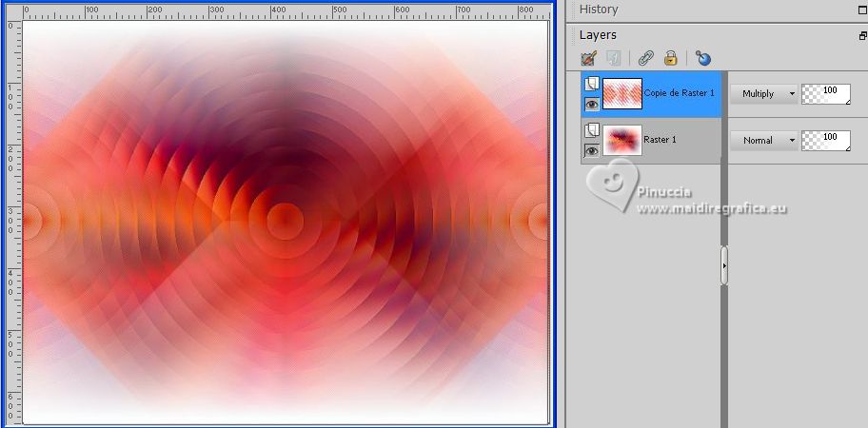Click the raster layer type icon on Copie de Raster 1
This screenshot has height=428, width=868.
592,84
